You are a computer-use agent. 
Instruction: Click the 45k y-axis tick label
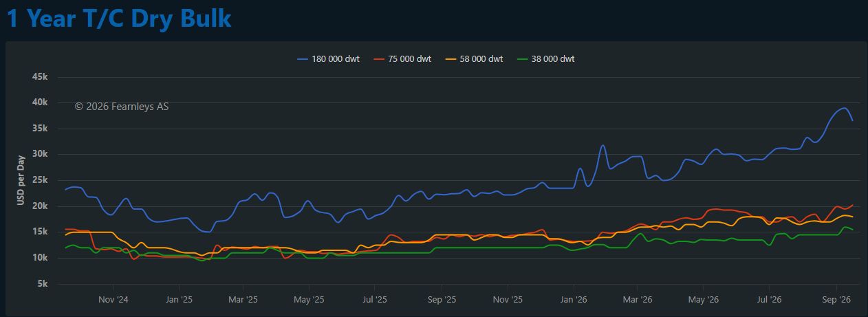click(40, 77)
